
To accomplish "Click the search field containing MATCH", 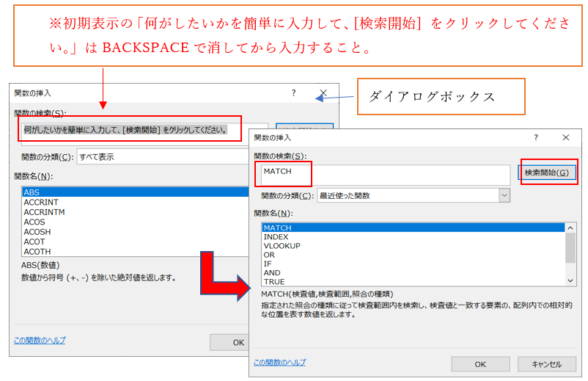I will [x=385, y=173].
